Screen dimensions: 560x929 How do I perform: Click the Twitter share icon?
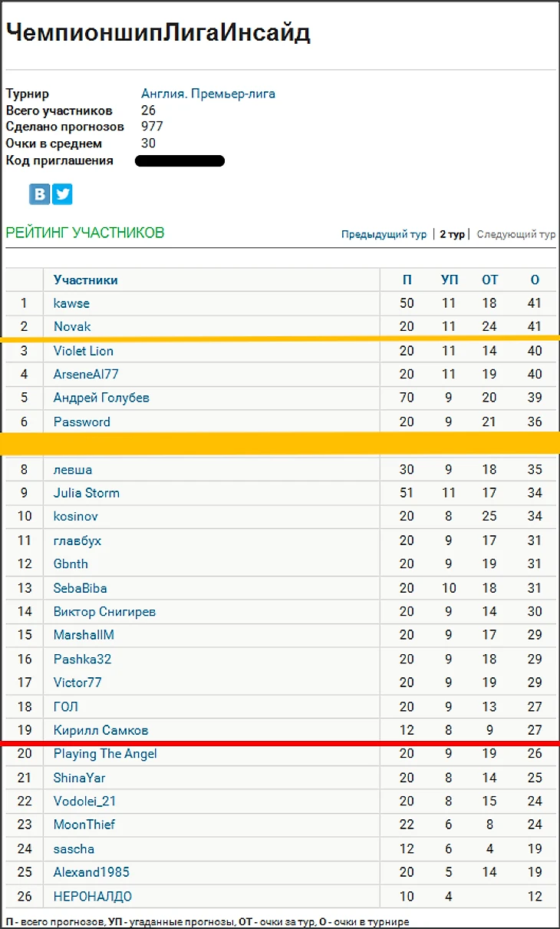point(63,194)
